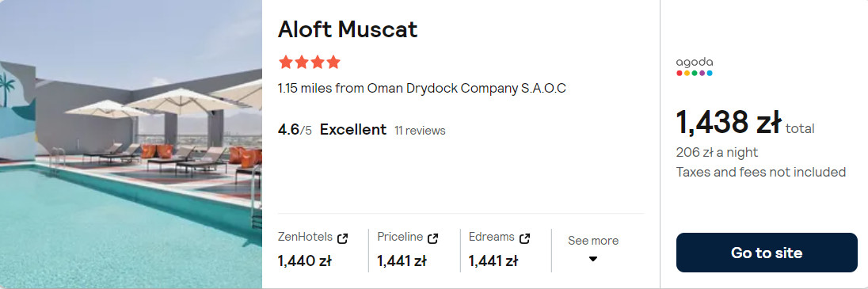The width and height of the screenshot is (868, 289).
Task: Click the 11 reviews link
Action: 420,131
